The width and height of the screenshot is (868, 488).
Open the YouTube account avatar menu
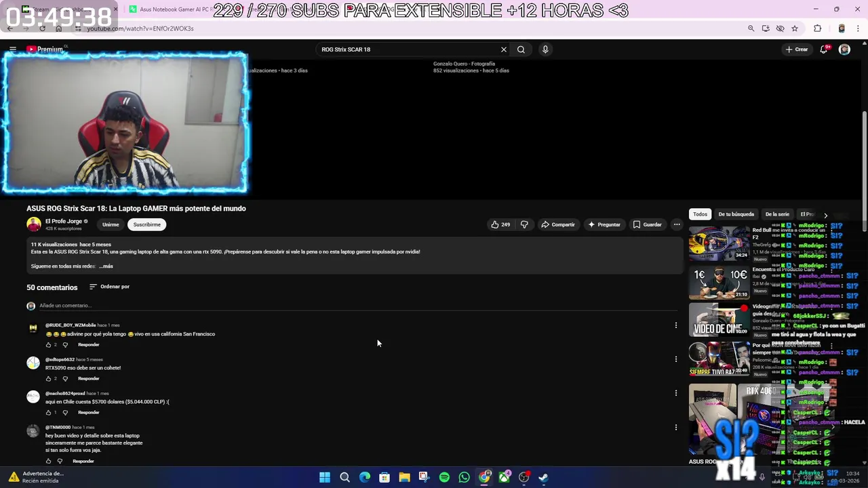tap(844, 49)
